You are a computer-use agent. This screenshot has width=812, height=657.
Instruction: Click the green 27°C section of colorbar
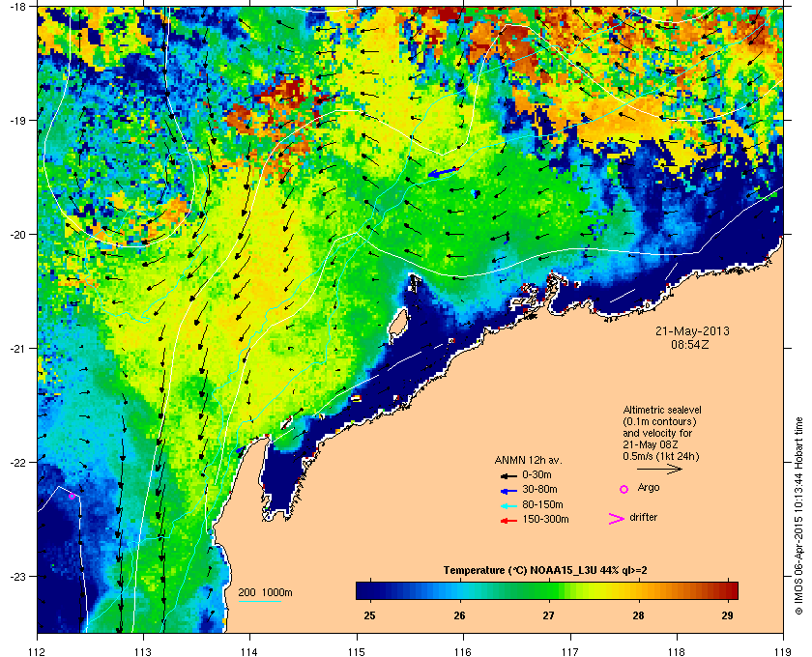(548, 590)
